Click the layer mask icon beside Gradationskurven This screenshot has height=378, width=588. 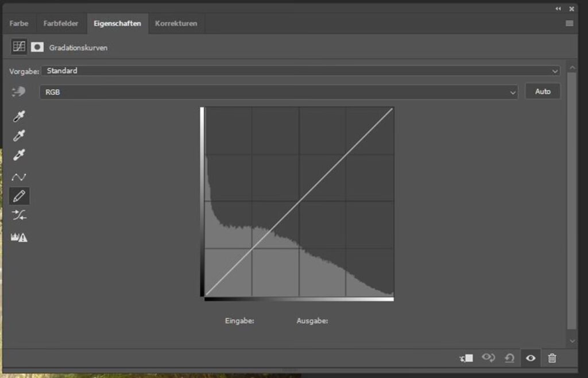(37, 48)
